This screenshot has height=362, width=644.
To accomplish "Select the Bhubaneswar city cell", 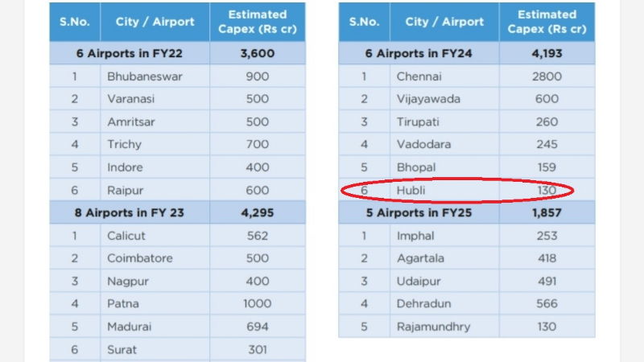I will [155, 76].
